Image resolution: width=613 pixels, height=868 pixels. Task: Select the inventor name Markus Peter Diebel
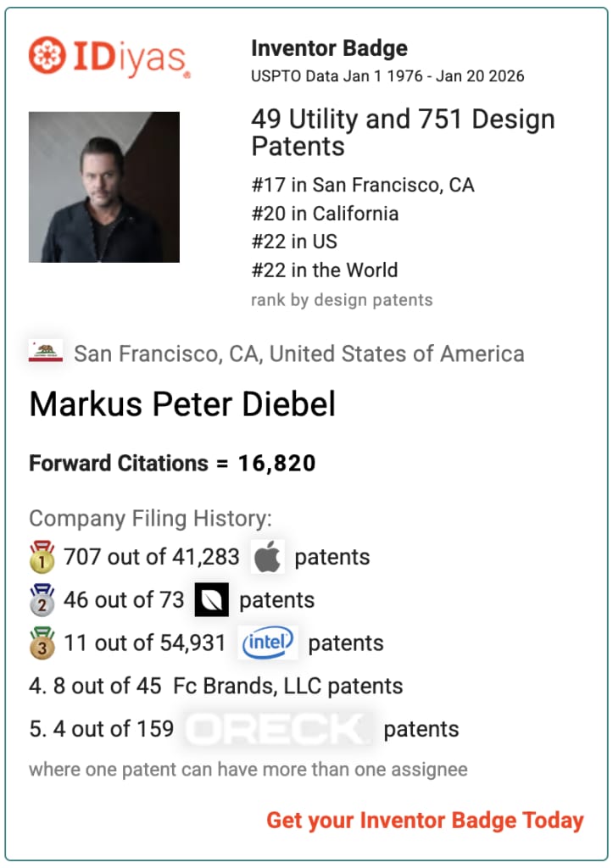(x=182, y=404)
